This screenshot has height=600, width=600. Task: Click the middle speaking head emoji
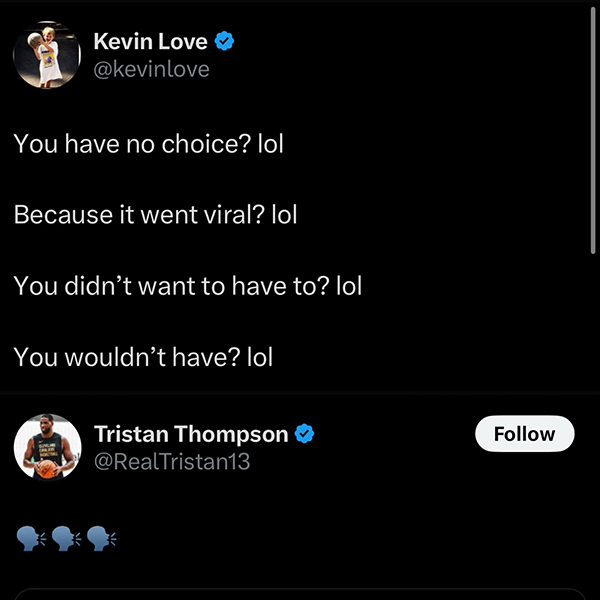point(66,538)
